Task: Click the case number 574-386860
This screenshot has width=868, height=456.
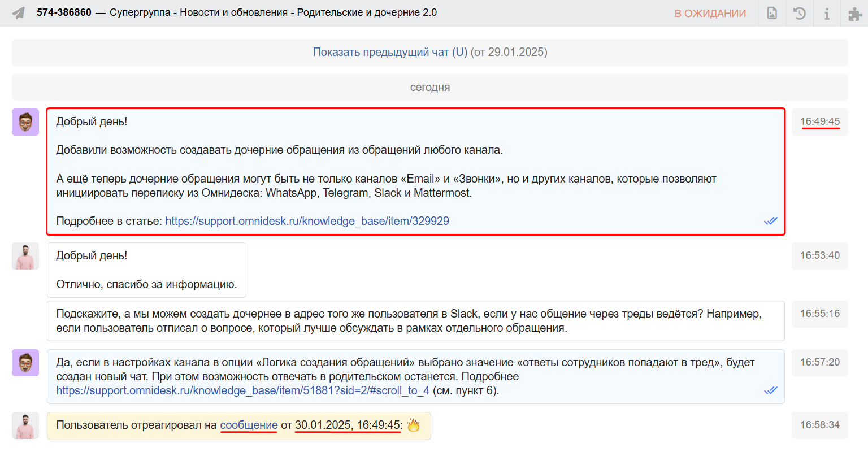Action: click(x=64, y=12)
